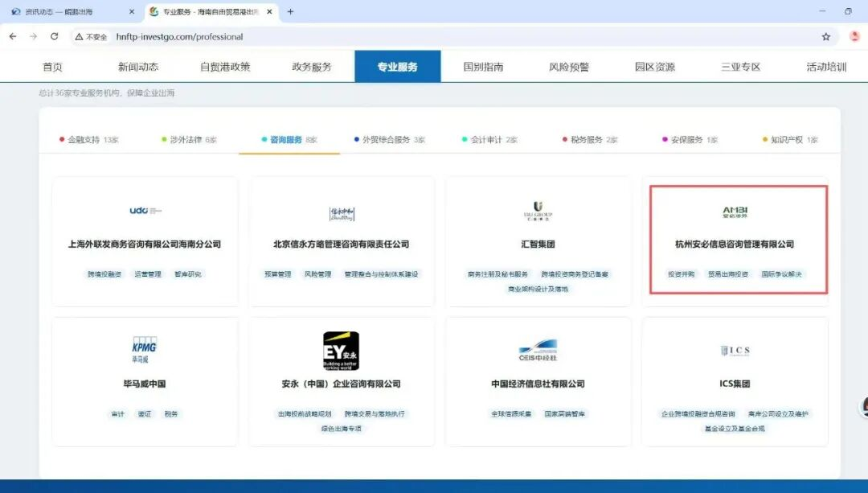Screen dimensions: 868x493
Task: Switch to the 安保服务 category tab
Action: click(690, 140)
